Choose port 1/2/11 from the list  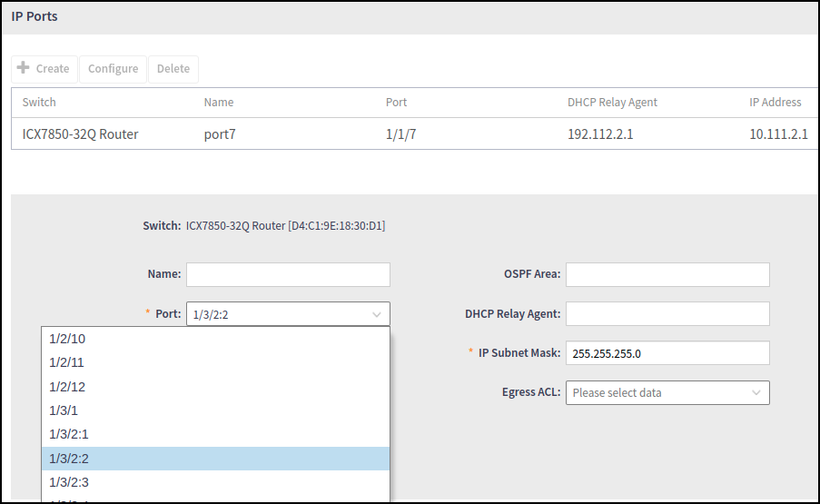(x=215, y=362)
